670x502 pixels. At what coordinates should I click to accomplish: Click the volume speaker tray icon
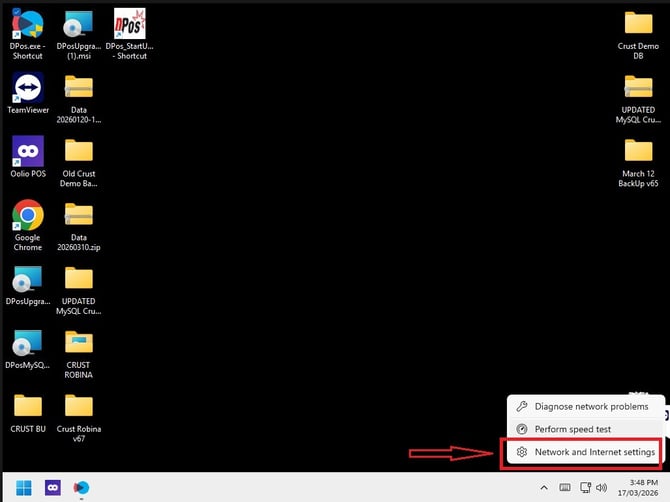click(x=602, y=487)
